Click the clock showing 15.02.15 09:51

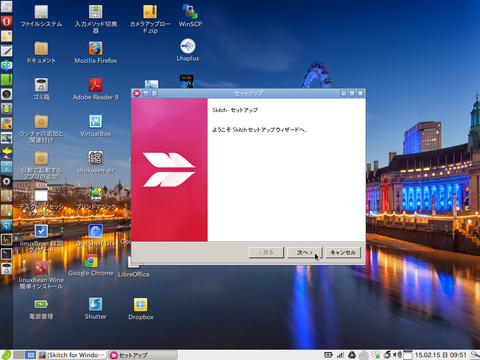[441, 355]
